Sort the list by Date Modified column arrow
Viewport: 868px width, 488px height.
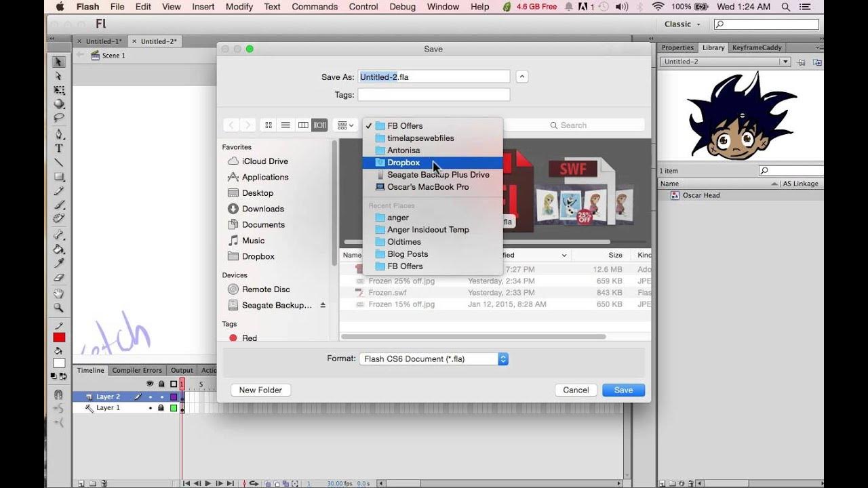564,256
